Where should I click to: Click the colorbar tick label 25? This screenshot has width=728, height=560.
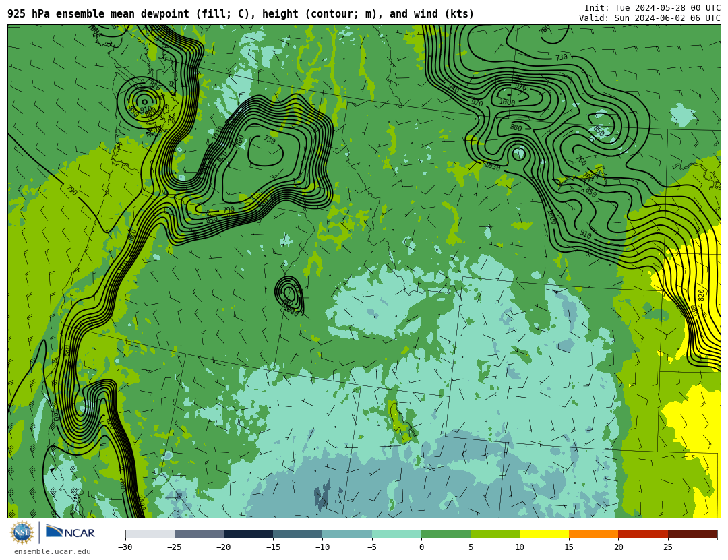(x=667, y=547)
